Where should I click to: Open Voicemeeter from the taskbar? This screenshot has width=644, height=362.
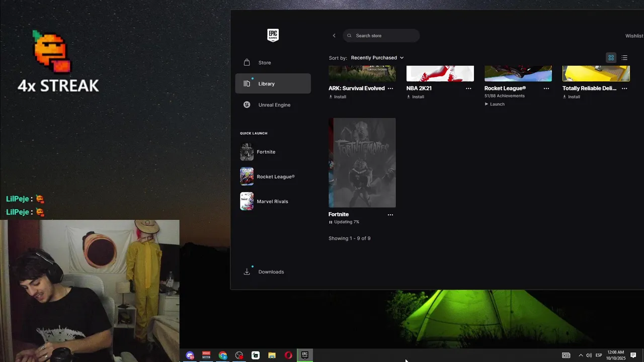pos(206,355)
